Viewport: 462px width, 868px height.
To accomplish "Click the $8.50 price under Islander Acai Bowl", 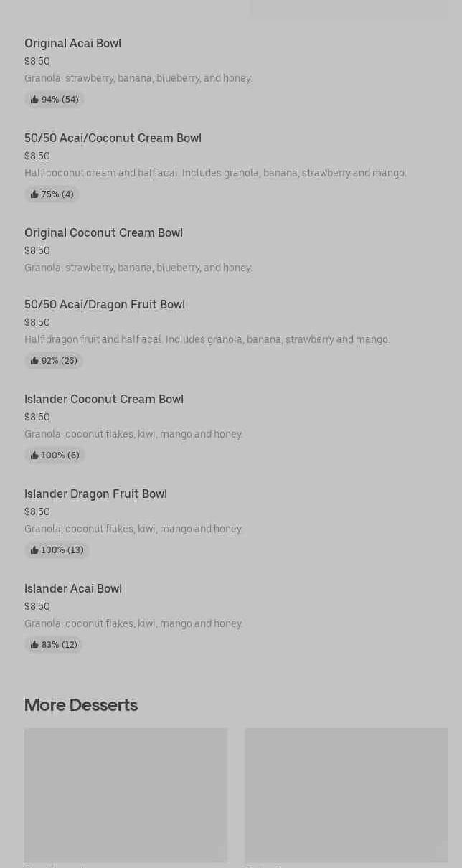I will click(x=37, y=606).
